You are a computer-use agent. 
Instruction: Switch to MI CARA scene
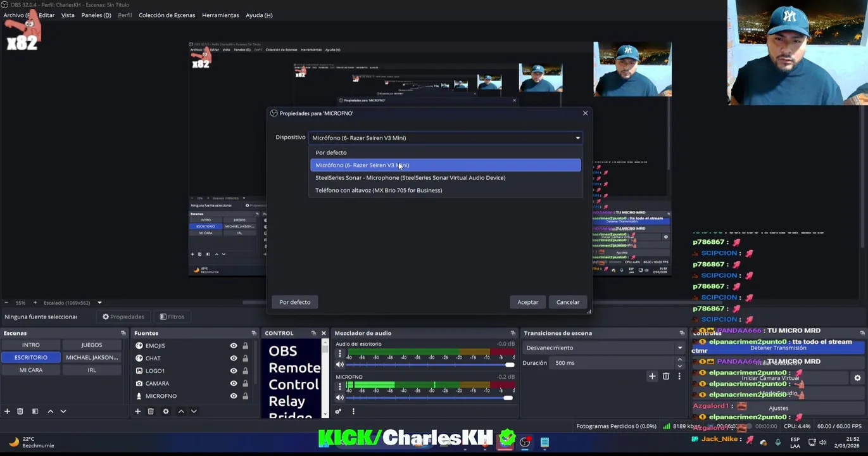click(31, 370)
